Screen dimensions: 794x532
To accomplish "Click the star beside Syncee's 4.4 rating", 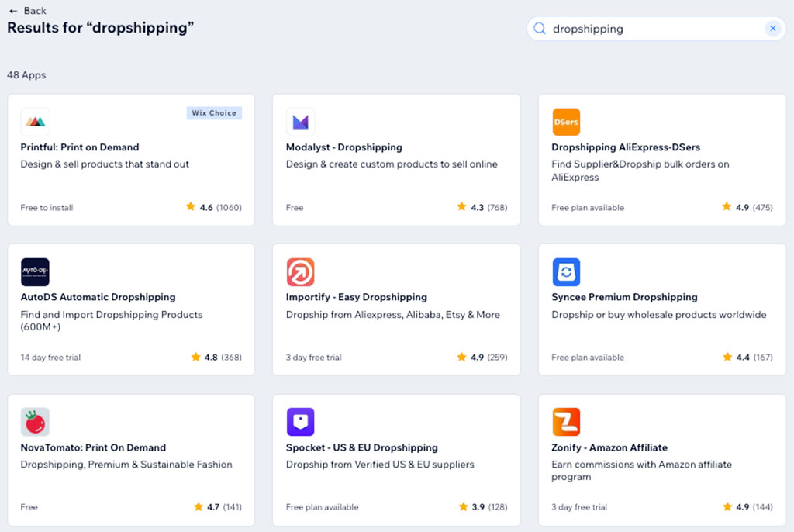I will pyautogui.click(x=727, y=357).
